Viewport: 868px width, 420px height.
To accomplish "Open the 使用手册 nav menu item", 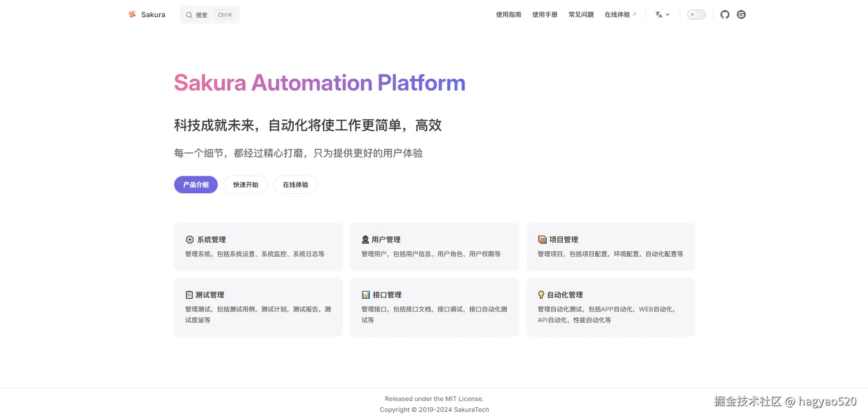I will click(544, 14).
